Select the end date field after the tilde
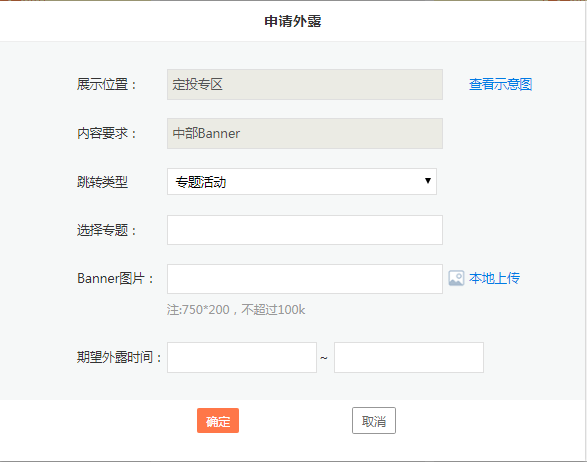This screenshot has height=462, width=587. click(409, 358)
